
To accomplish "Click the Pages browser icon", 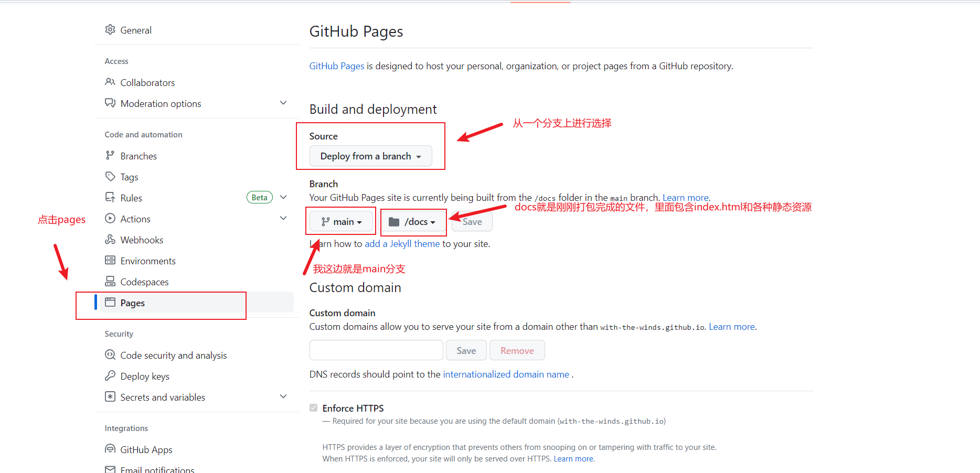I will [x=110, y=302].
